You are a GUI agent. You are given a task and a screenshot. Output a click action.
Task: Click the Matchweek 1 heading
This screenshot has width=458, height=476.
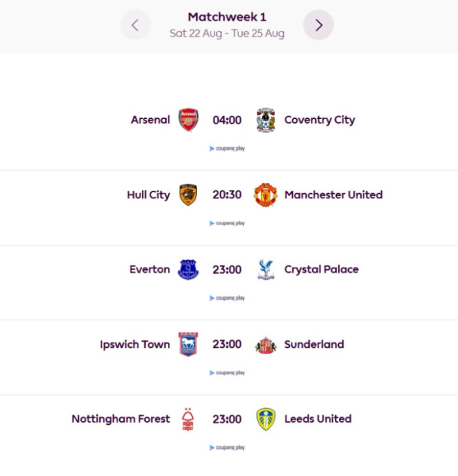click(227, 17)
